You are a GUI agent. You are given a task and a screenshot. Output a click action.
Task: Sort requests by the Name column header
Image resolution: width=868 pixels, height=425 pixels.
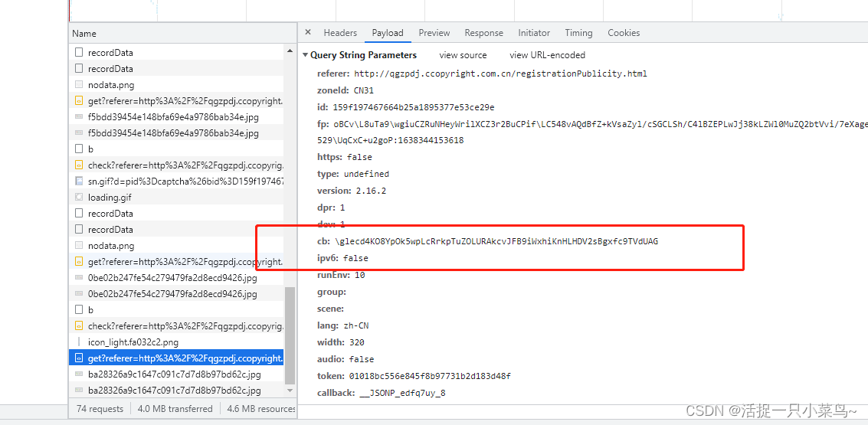click(84, 34)
